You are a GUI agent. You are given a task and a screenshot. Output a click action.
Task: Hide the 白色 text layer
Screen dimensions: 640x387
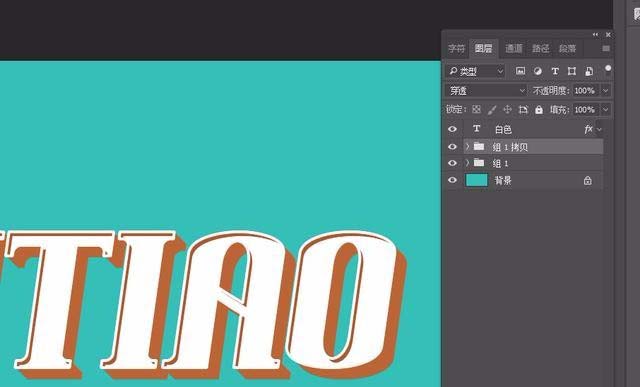coord(452,129)
